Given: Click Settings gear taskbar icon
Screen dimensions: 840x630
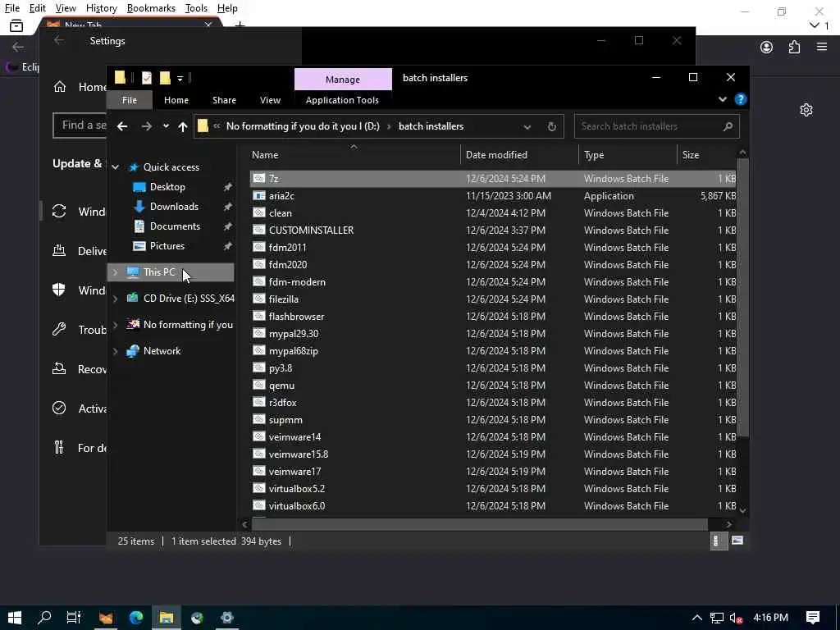Looking at the screenshot, I should click(x=227, y=618).
